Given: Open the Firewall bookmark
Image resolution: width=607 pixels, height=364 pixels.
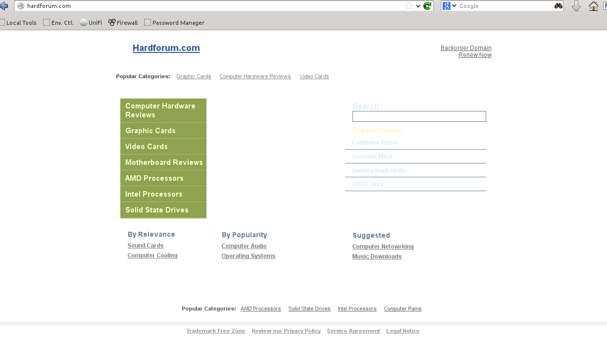Looking at the screenshot, I should point(123,22).
